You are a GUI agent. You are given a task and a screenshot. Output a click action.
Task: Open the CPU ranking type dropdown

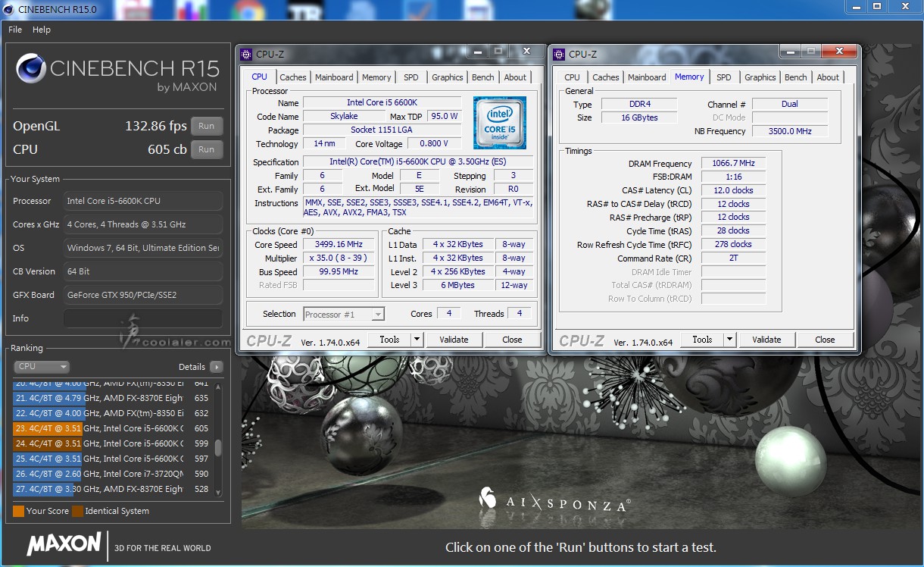click(x=42, y=367)
